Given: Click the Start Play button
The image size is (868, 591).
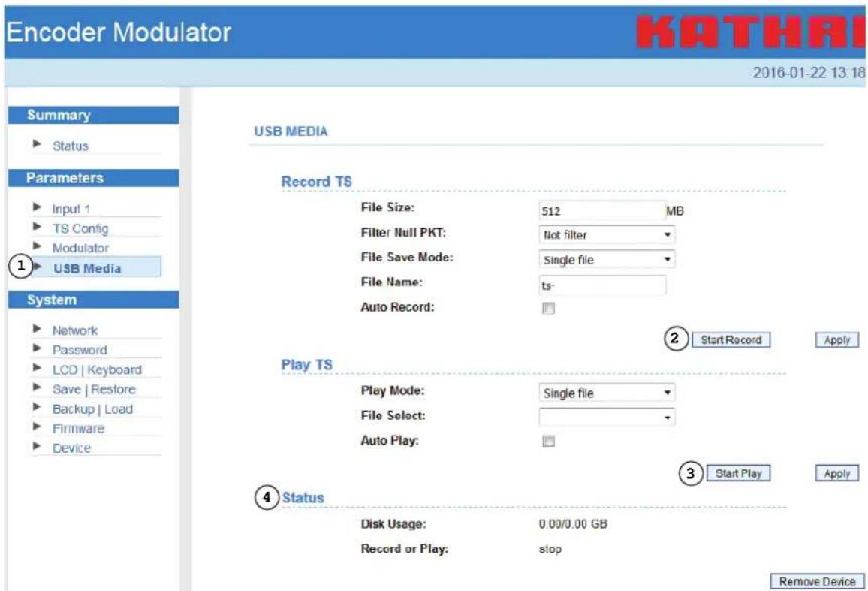Looking at the screenshot, I should pos(738,474).
